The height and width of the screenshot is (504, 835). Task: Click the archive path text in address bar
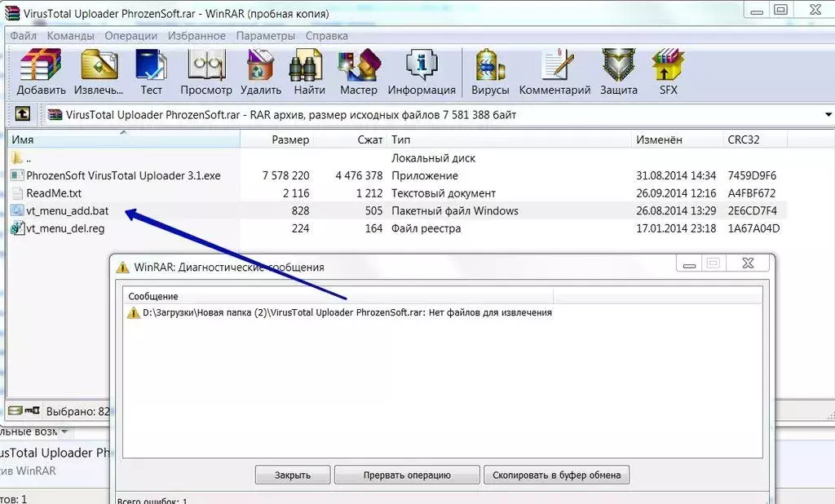click(x=291, y=114)
